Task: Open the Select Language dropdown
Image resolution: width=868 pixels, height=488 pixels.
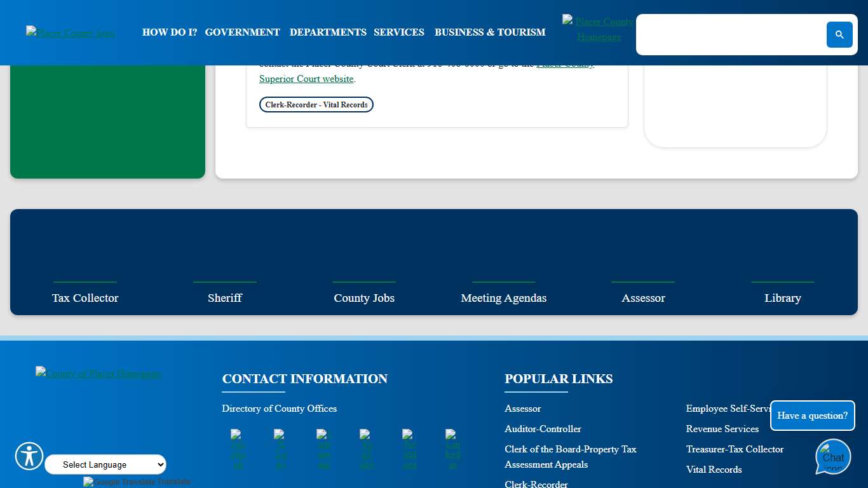Action: pyautogui.click(x=105, y=464)
